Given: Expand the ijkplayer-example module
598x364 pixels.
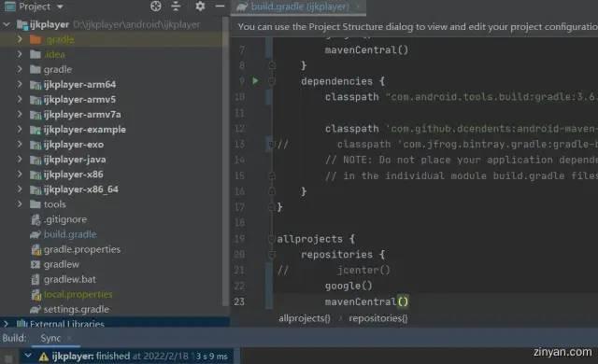Looking at the screenshot, I should [20, 130].
